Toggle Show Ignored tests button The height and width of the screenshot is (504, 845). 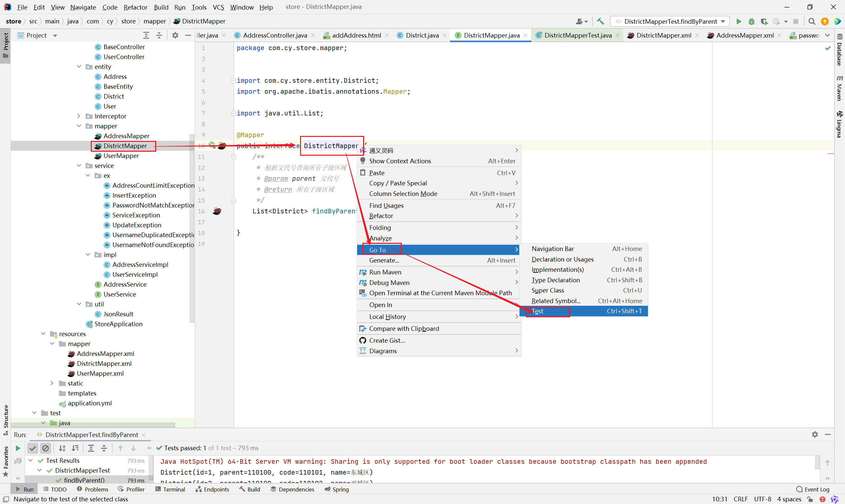coord(46,448)
